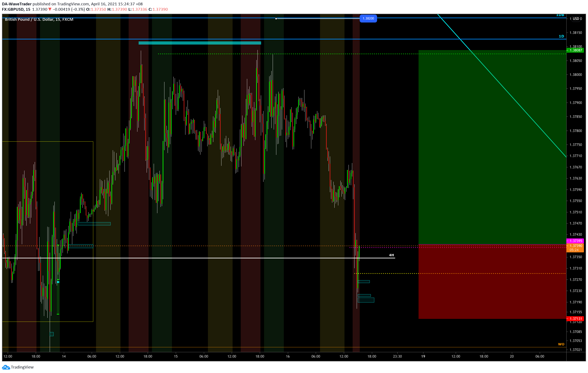Click the DA-WaveTrader author name
Image resolution: width=588 pixels, height=373 pixels.
point(17,4)
